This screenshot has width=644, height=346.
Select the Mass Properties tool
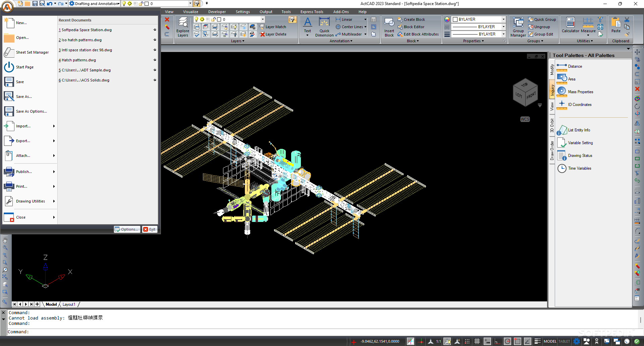(x=575, y=92)
